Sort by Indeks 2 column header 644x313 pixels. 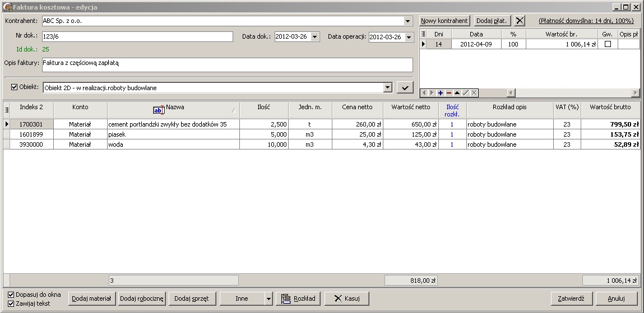31,110
